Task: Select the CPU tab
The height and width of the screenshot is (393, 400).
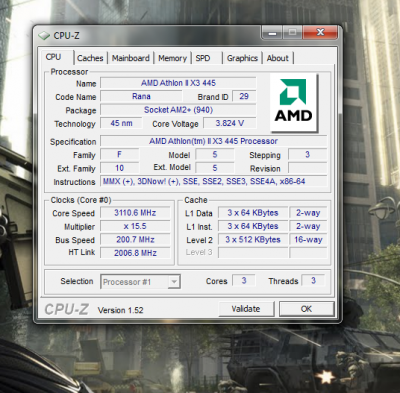Action: coord(53,57)
